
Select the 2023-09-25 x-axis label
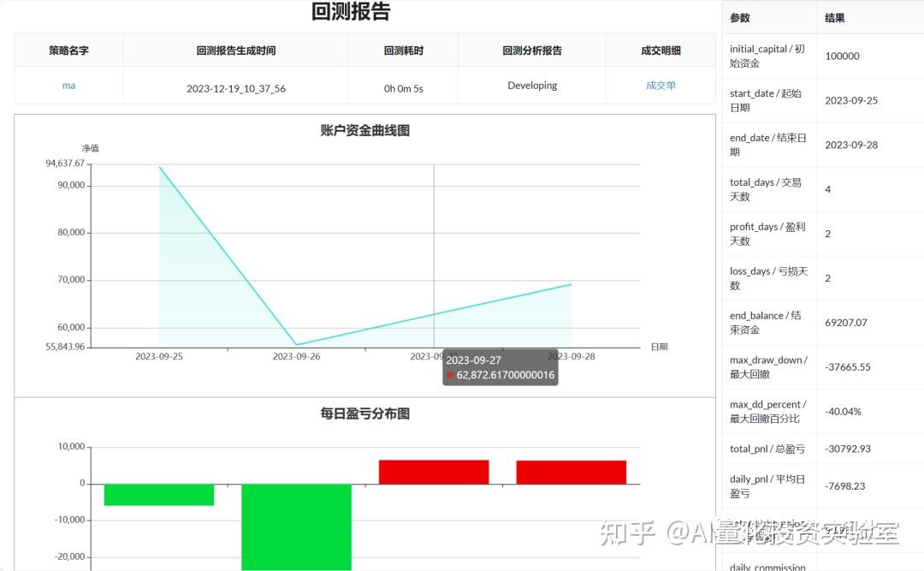point(158,355)
